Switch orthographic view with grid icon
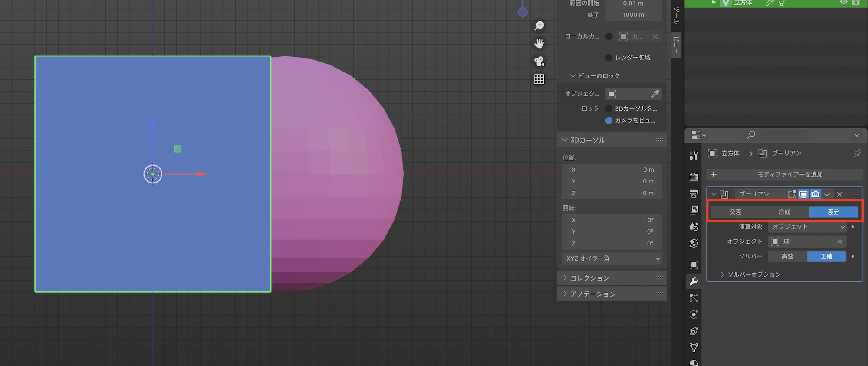Image resolution: width=868 pixels, height=366 pixels. 539,79
